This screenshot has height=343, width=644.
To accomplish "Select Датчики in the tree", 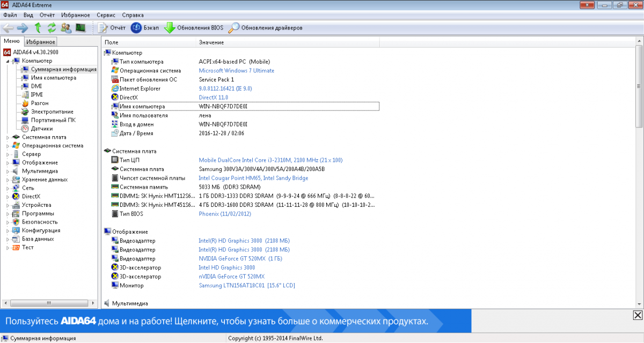I will (x=41, y=129).
